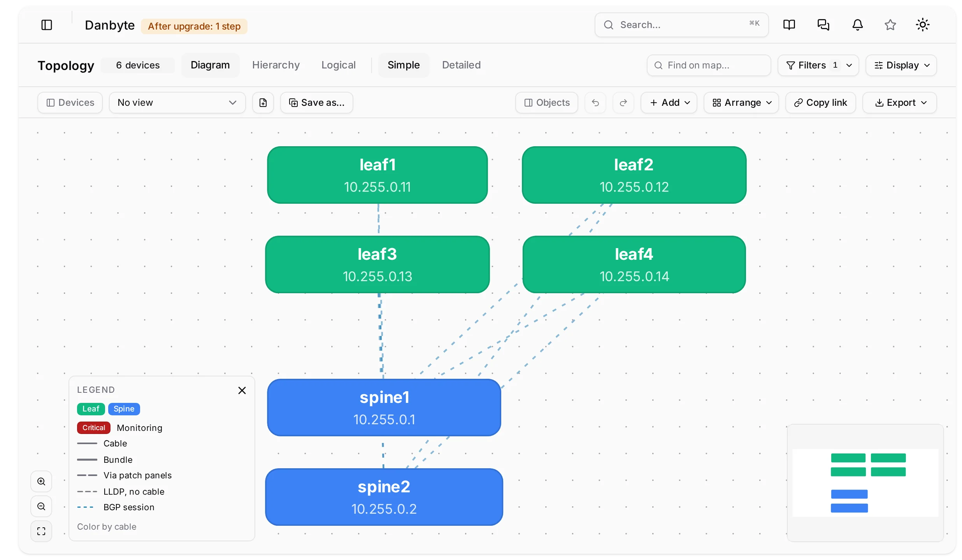962x560 pixels.
Task: Click Save as... button
Action: tap(317, 103)
